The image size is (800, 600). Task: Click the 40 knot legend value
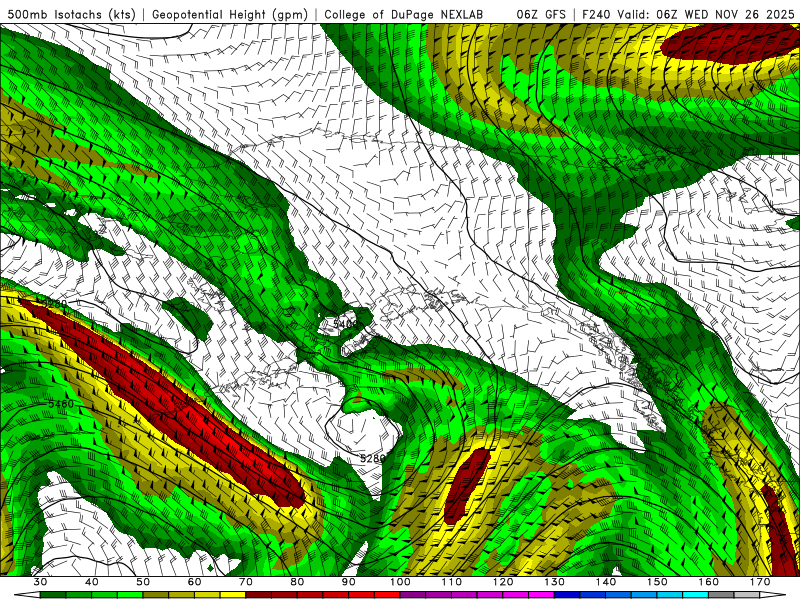coord(92,582)
